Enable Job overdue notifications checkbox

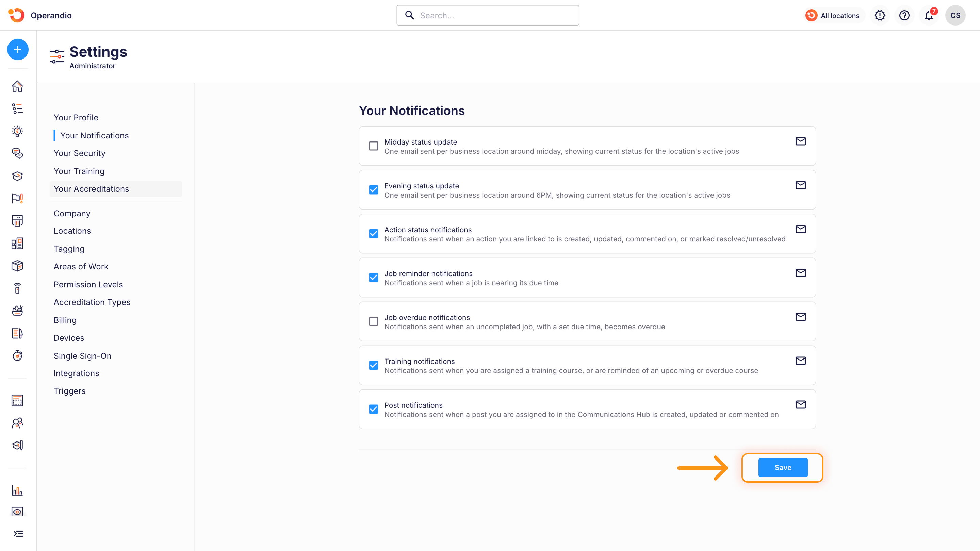(374, 321)
